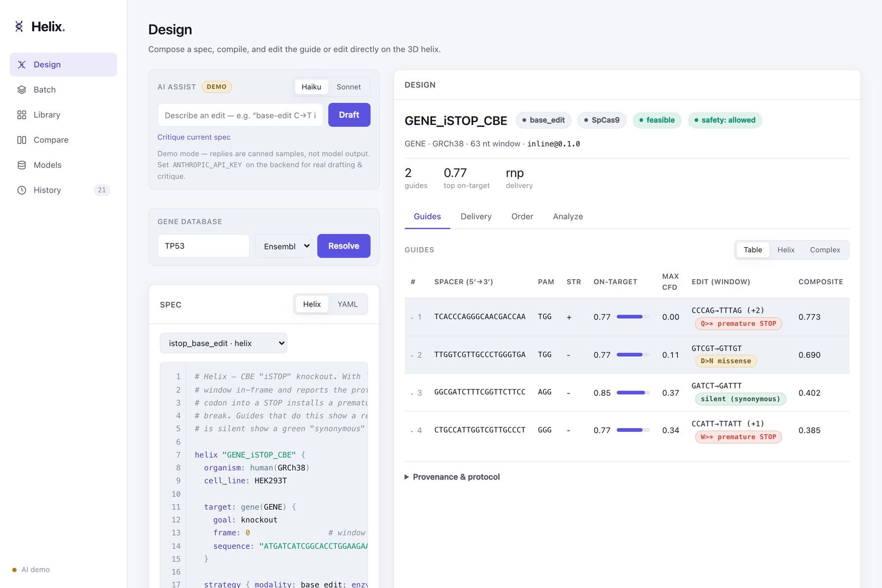
Task: Click on-target score bar for guide 4
Action: [x=633, y=430]
